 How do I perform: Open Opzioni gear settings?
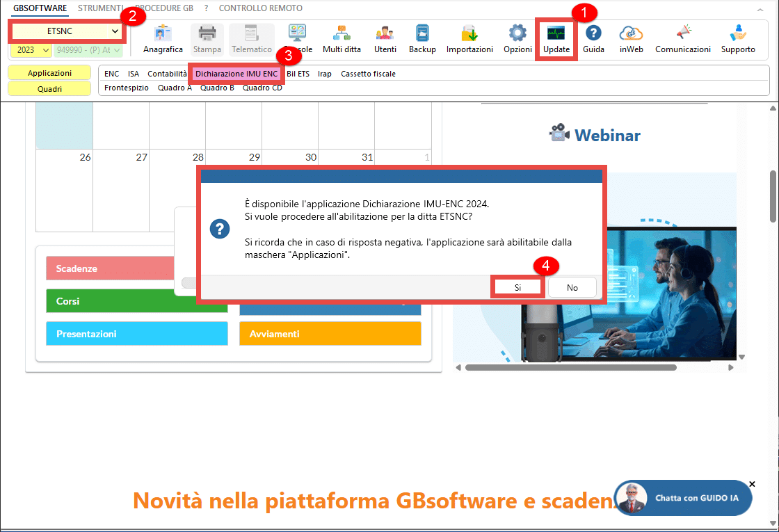coord(517,39)
